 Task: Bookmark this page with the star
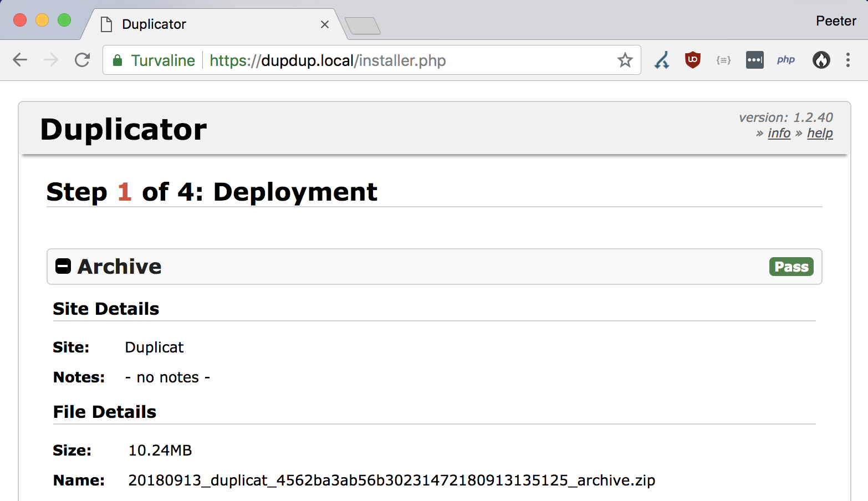625,60
